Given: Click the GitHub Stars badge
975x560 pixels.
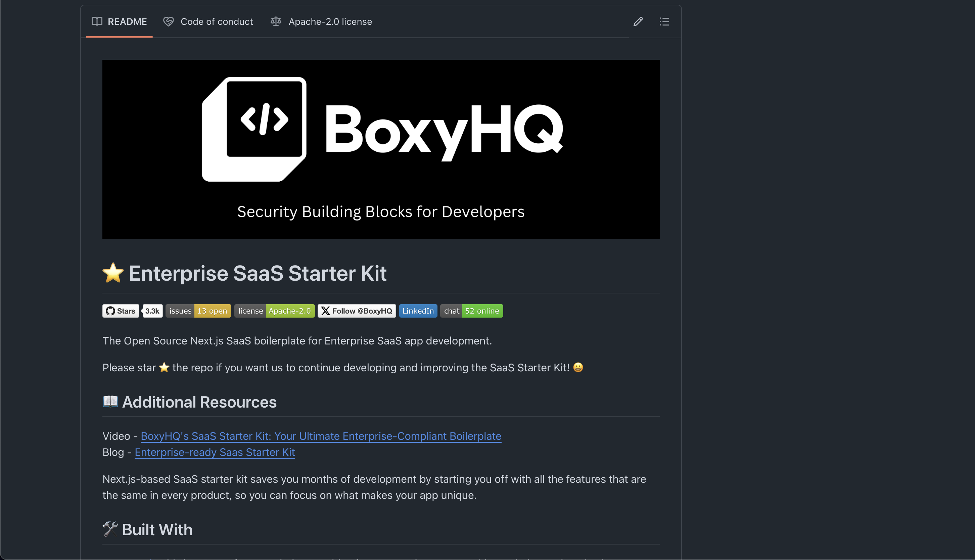Looking at the screenshot, I should [x=121, y=311].
